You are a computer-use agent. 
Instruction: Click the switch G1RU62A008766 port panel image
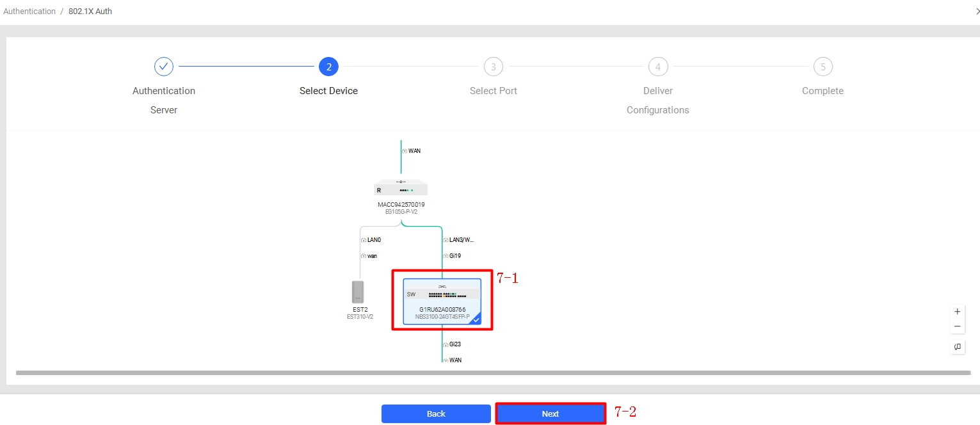pyautogui.click(x=442, y=294)
